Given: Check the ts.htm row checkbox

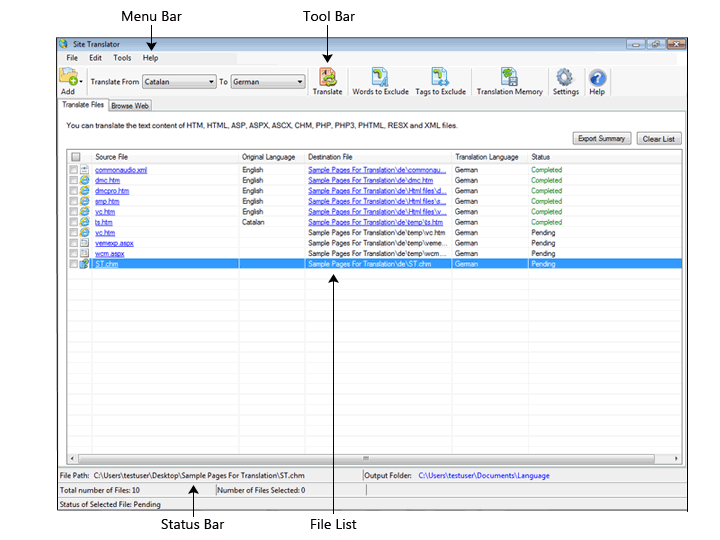Looking at the screenshot, I should tap(73, 222).
